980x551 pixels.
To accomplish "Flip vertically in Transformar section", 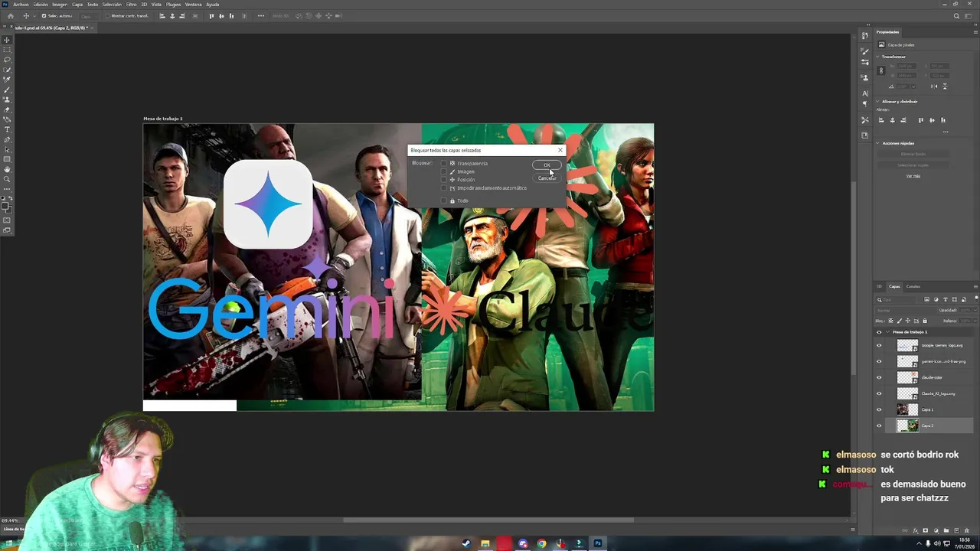I will pos(945,86).
